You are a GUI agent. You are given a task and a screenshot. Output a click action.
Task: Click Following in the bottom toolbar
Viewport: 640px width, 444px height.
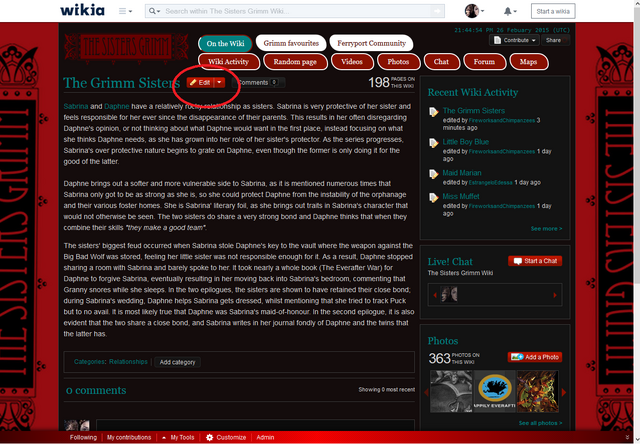coord(83,437)
